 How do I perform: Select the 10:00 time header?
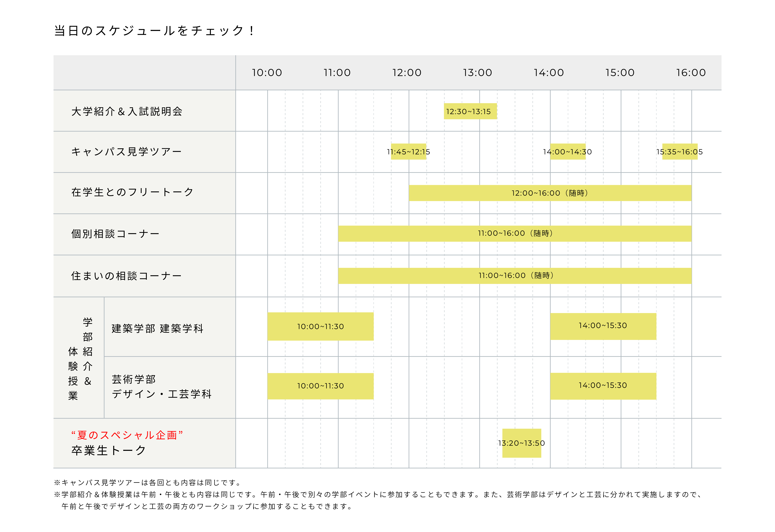(267, 73)
